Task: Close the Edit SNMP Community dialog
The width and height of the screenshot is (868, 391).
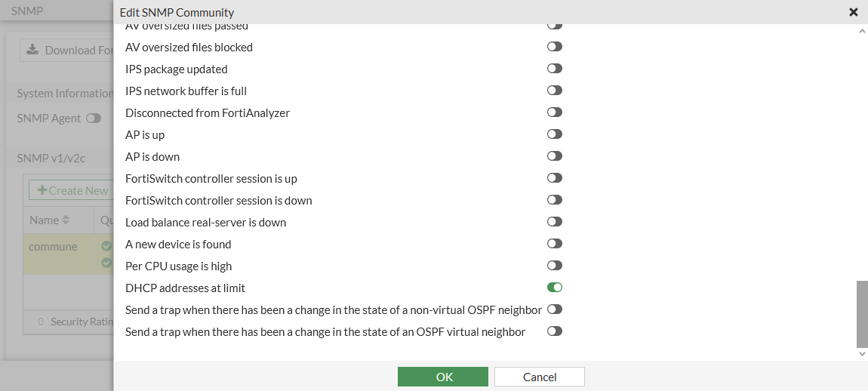Action: click(854, 12)
